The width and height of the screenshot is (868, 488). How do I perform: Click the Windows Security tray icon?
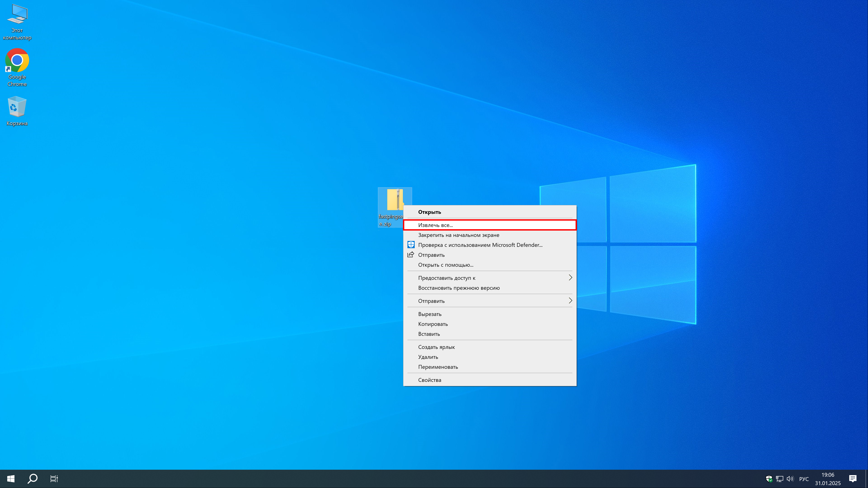[769, 479]
